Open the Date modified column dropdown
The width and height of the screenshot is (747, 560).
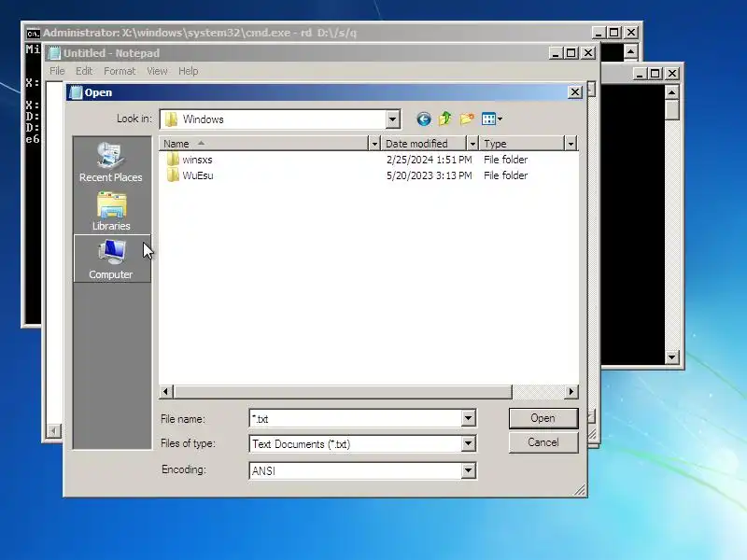[x=472, y=144]
